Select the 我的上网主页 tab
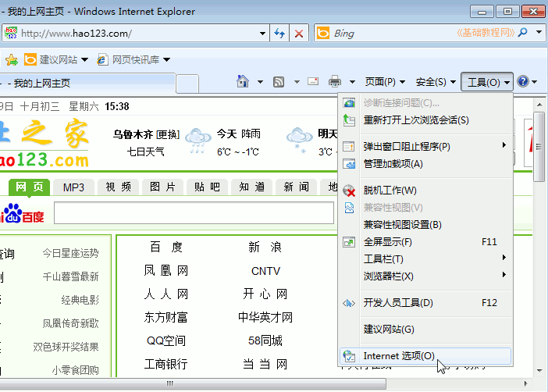 point(87,84)
